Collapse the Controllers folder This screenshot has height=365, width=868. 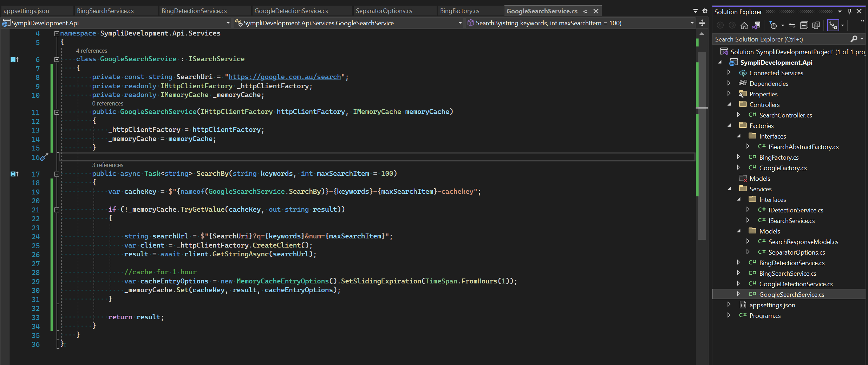coord(729,104)
